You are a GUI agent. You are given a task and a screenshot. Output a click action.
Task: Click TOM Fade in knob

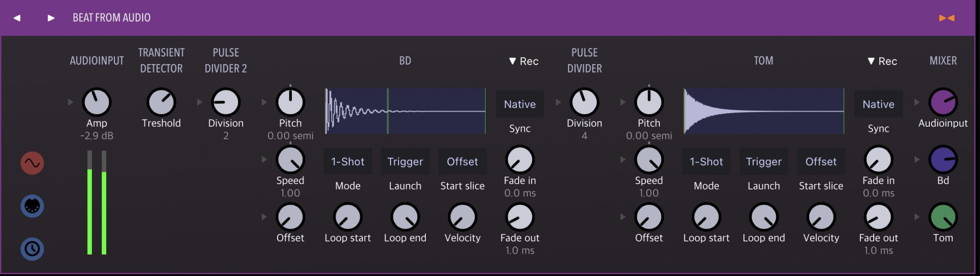[879, 160]
